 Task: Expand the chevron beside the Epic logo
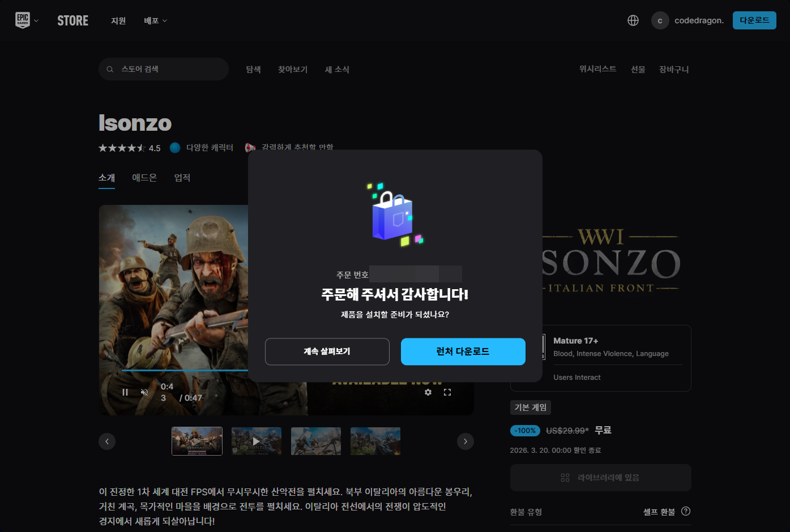pos(36,21)
